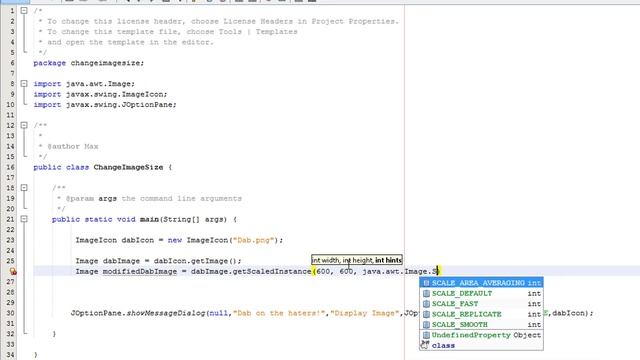The height and width of the screenshot is (360, 640).
Task: Collapse the imports fold at line 8
Action: click(24, 84)
